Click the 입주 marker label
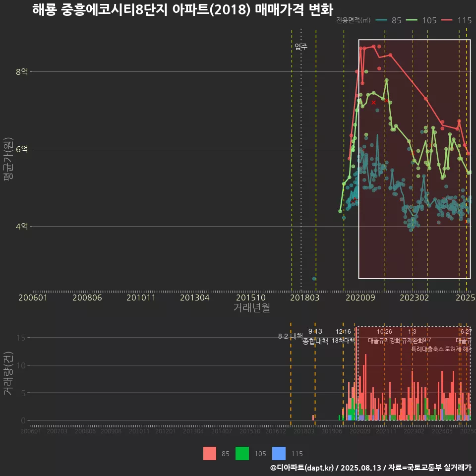This screenshot has width=476, height=476. [x=301, y=47]
